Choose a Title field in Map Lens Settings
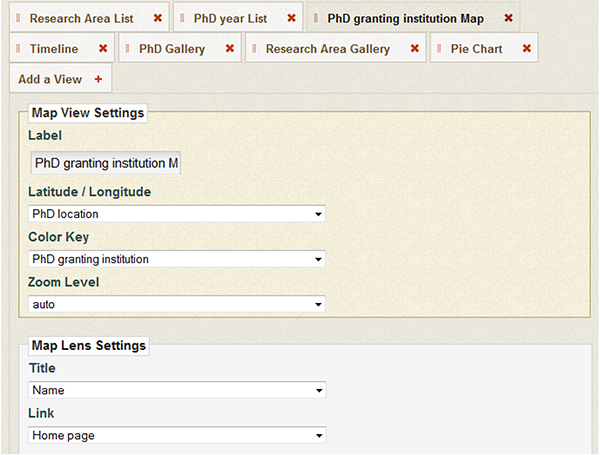 177,390
